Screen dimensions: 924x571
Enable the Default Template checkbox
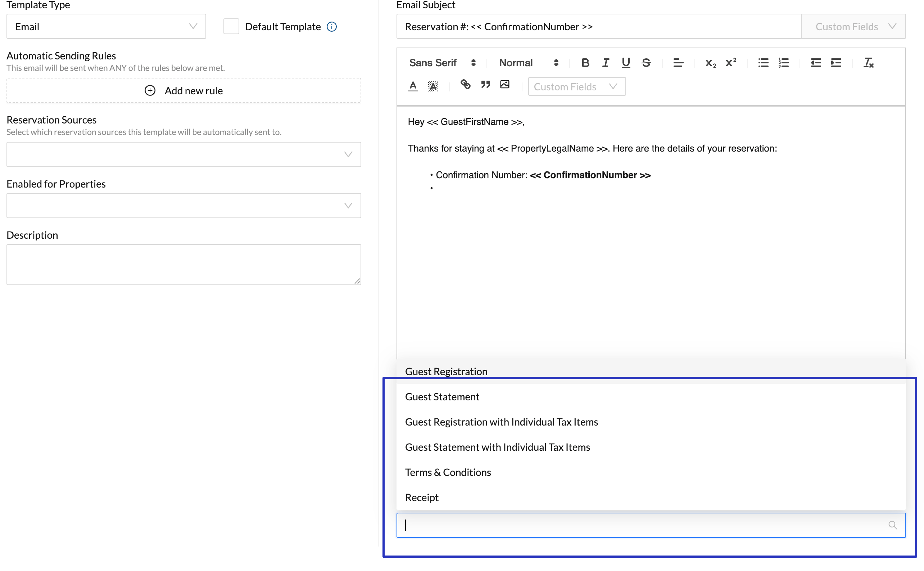231,26
